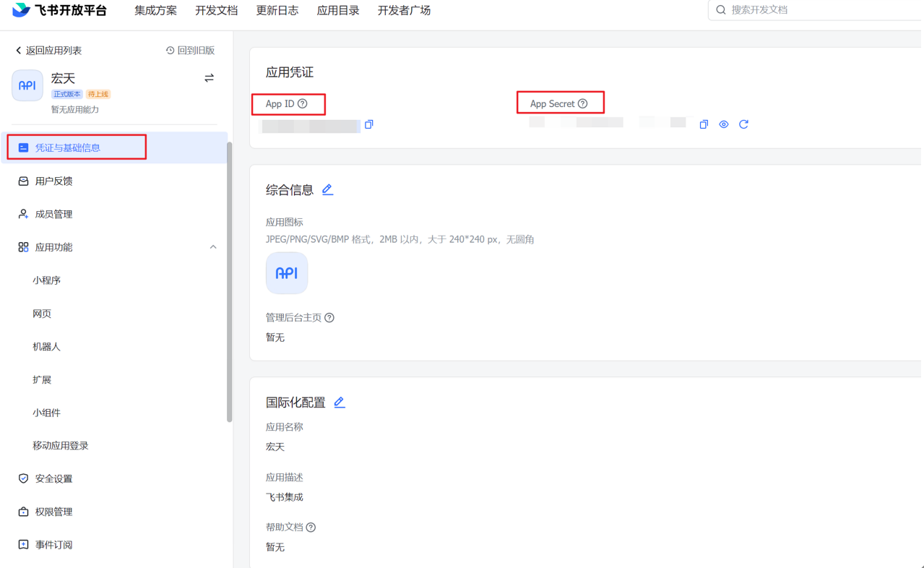Open 更新日志 in top navigation

tap(277, 11)
